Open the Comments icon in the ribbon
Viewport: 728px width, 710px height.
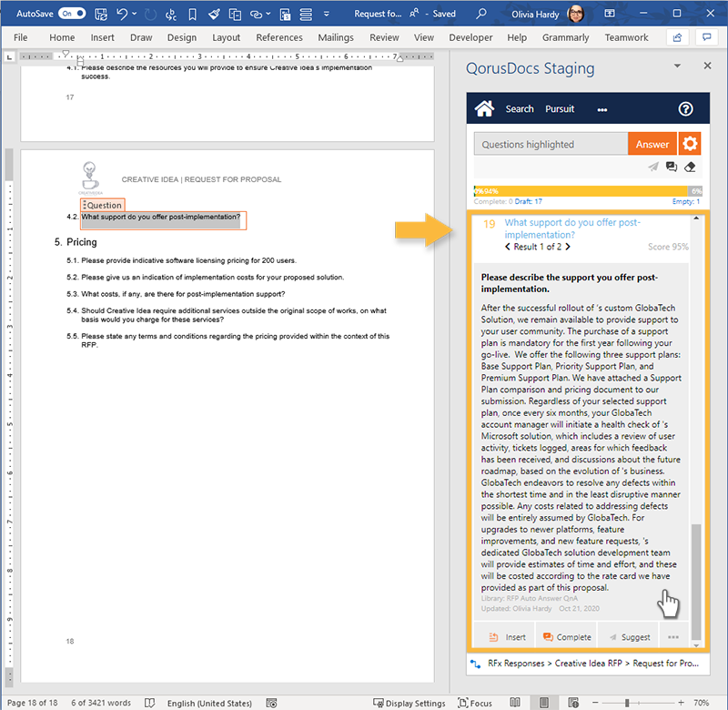point(707,37)
